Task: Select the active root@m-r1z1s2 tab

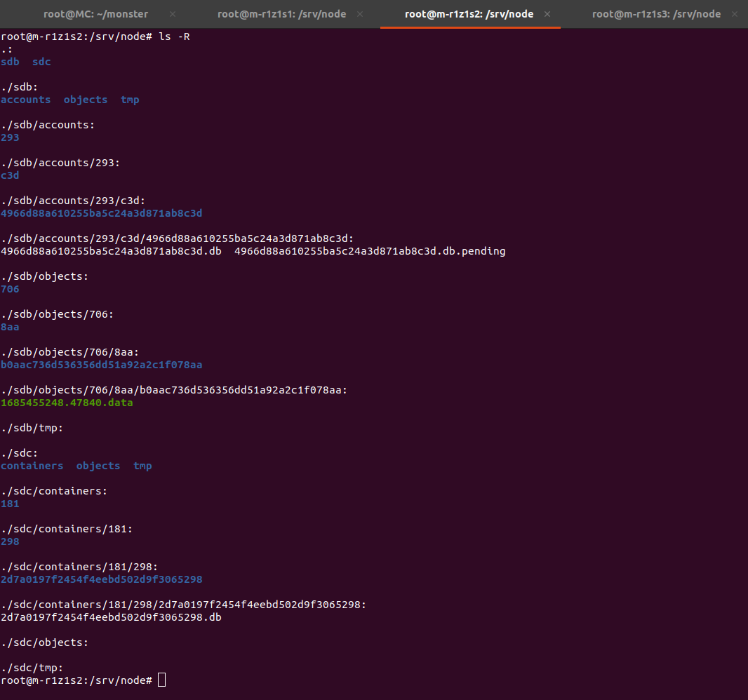Action: point(468,14)
